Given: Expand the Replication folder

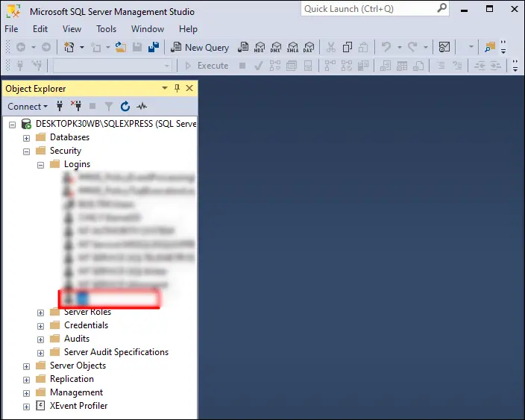Looking at the screenshot, I should coord(26,380).
